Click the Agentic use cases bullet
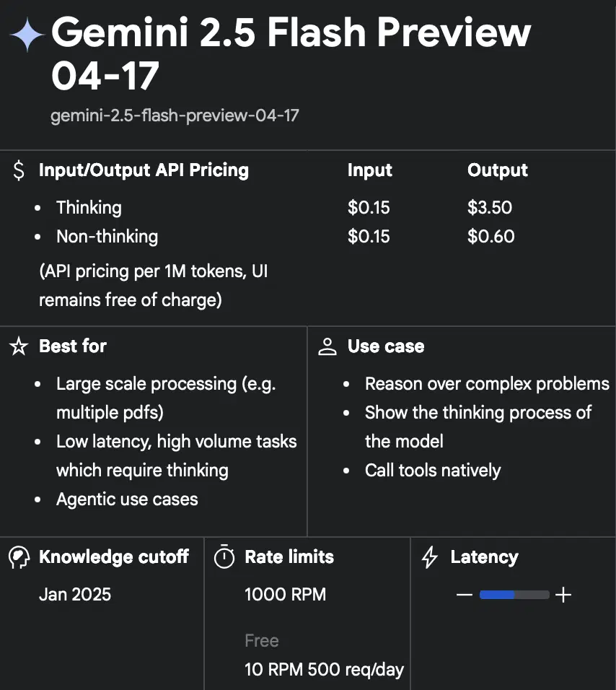The width and height of the screenshot is (616, 690). 127,499
